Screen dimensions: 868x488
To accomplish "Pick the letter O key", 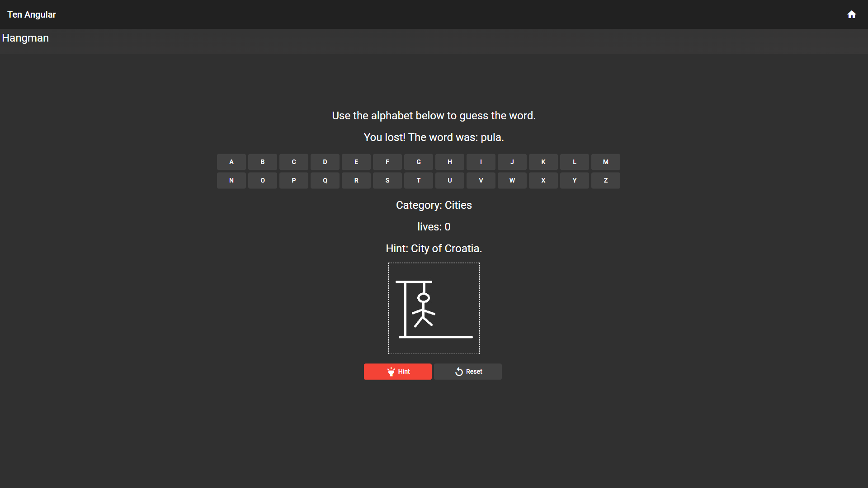I will (x=263, y=180).
